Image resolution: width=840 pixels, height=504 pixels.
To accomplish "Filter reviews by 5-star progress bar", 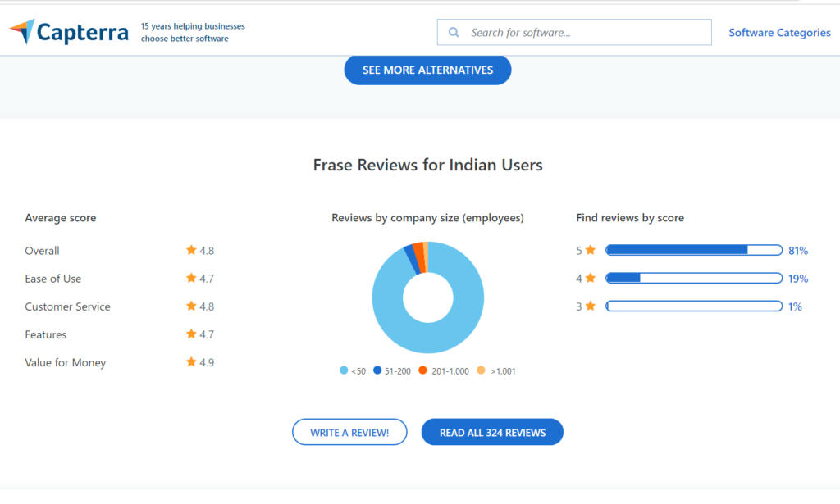I will [x=693, y=251].
